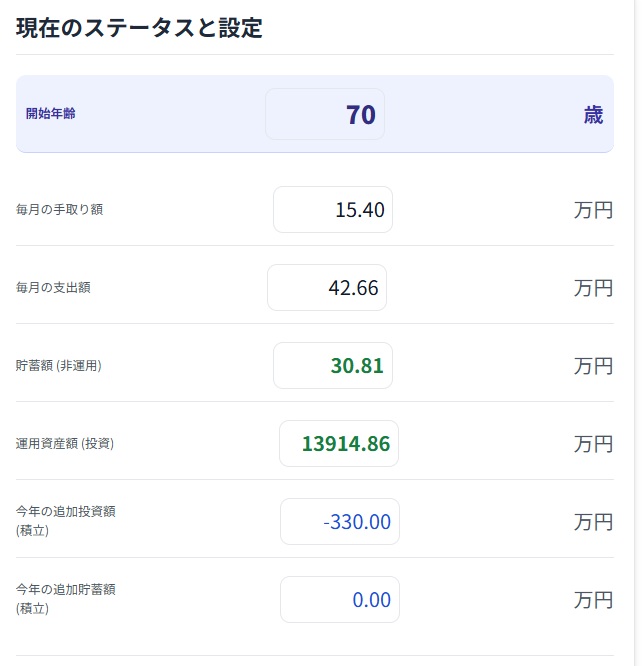Screen dimensions: 642x666
Task: Click the 現在のステータスと設定 heading
Action: (139, 28)
